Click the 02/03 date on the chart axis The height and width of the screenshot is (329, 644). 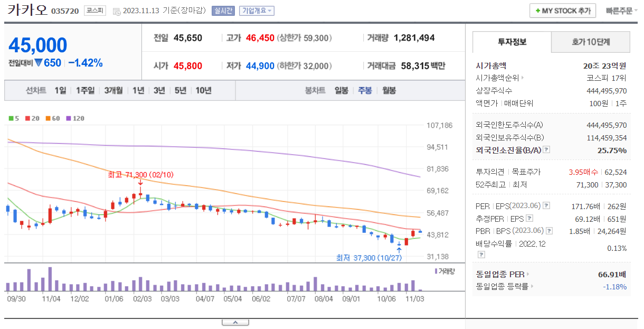click(x=141, y=298)
